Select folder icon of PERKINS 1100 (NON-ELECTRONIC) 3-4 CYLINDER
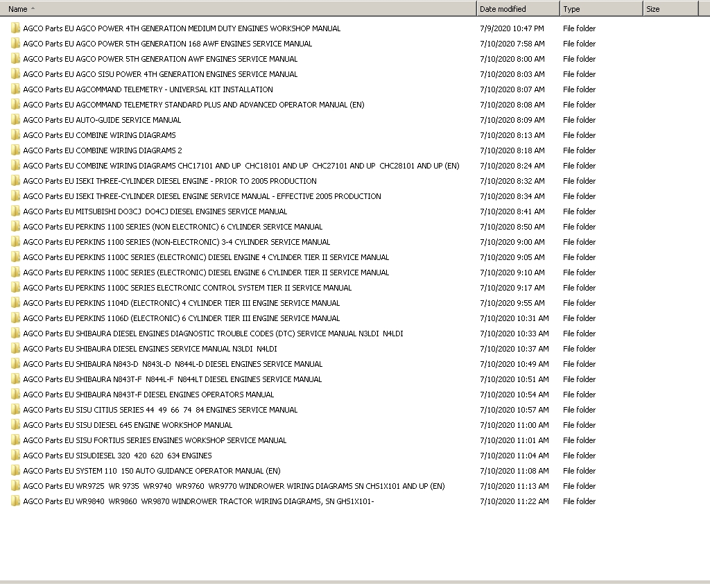 [15, 242]
